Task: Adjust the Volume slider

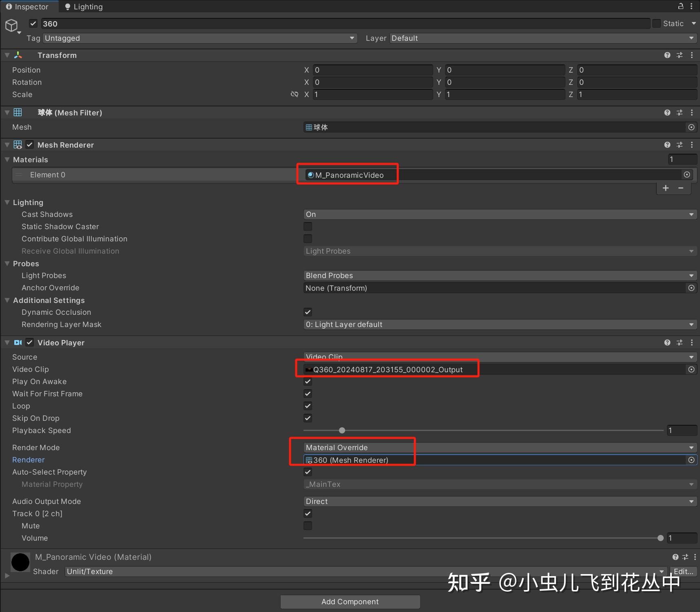Action: pyautogui.click(x=660, y=538)
